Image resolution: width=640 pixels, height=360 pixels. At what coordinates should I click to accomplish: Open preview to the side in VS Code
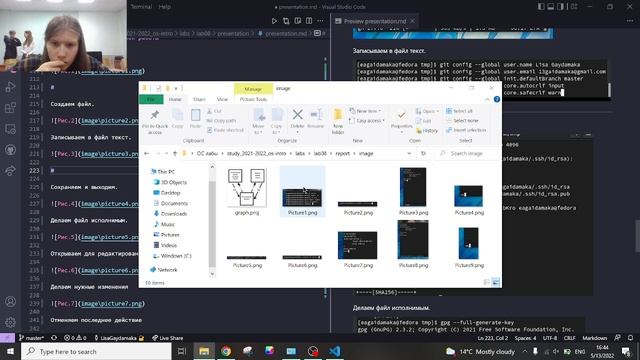coord(298,21)
